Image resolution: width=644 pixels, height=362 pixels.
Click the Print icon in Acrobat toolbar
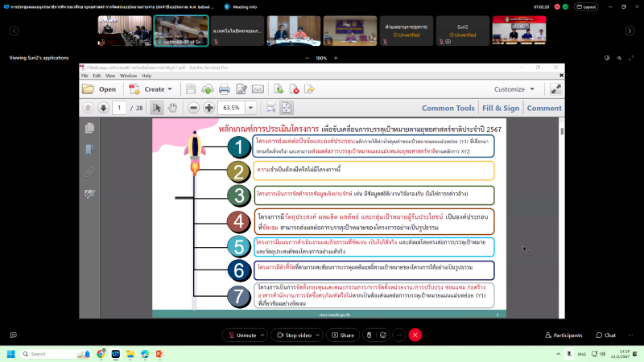[x=224, y=89]
